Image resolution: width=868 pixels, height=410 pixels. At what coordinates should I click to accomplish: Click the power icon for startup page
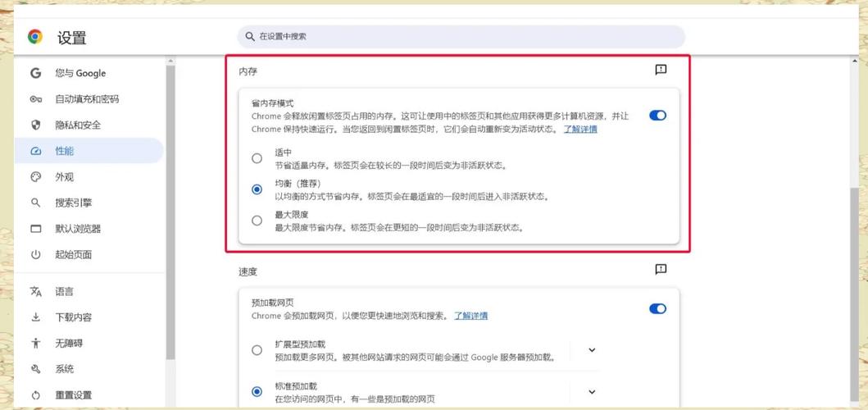[x=35, y=255]
